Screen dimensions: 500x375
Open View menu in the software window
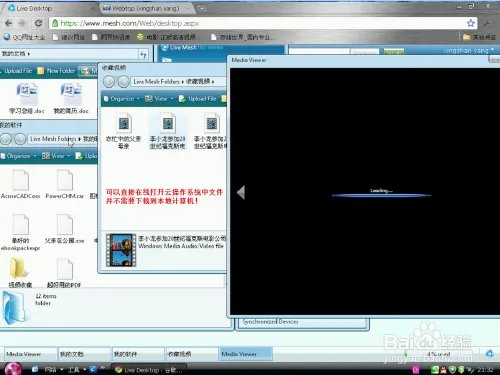coord(56,156)
